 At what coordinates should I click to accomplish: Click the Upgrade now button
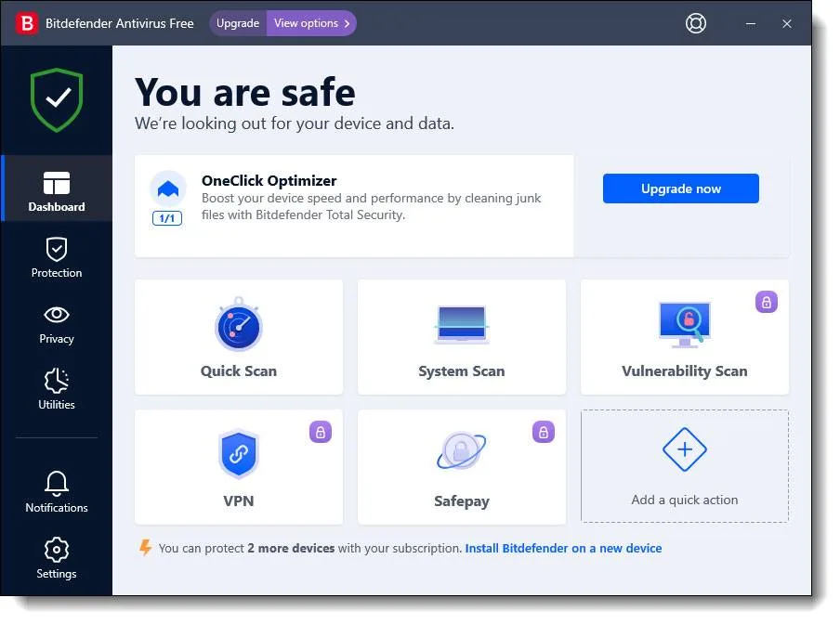680,188
